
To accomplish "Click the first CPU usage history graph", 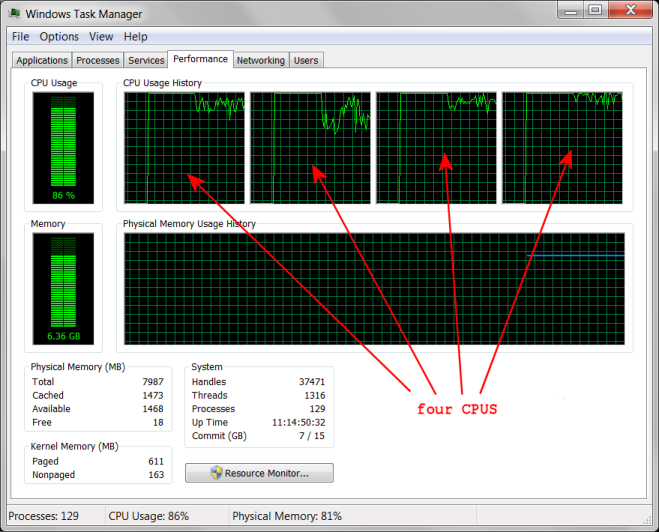I will [184, 148].
